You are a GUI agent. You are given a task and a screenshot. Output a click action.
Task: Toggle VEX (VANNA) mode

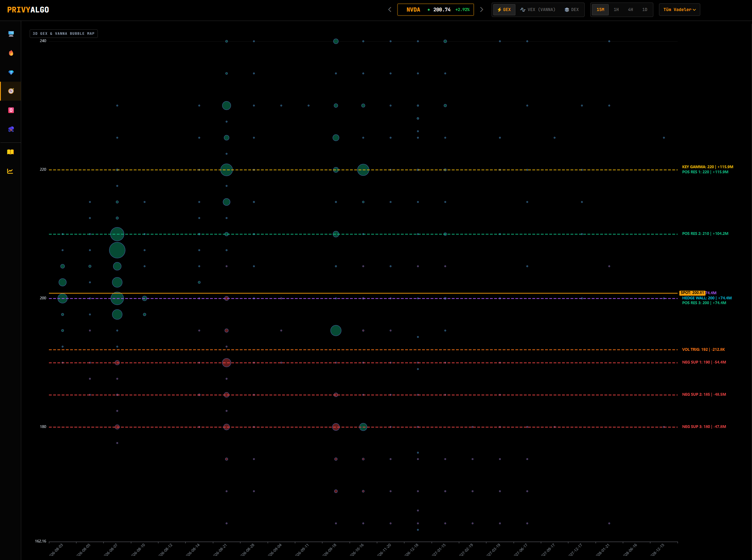[x=538, y=10]
